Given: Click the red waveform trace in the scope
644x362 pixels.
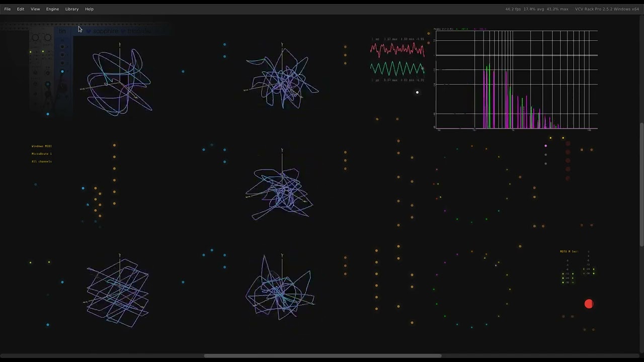Looking at the screenshot, I should (397, 49).
